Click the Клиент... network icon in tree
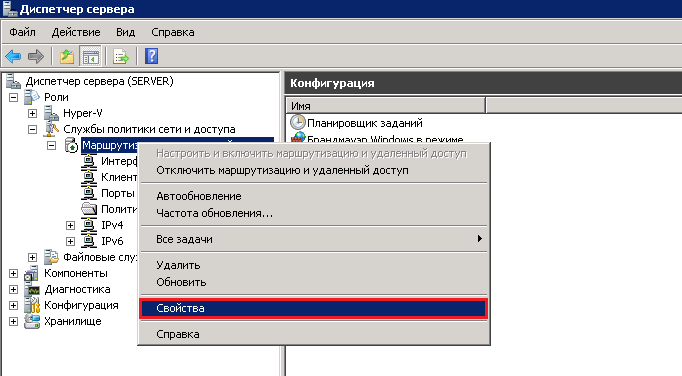Viewport: 682px width, 376px height. [x=89, y=177]
